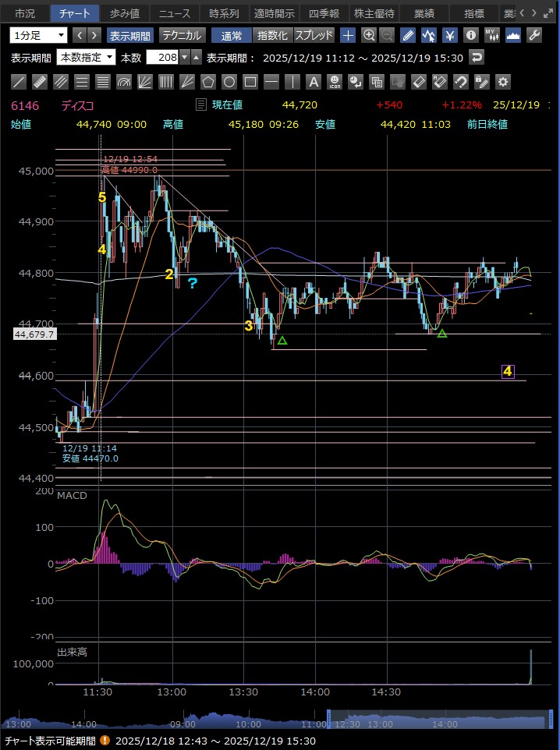
Task: Open drawing tools gear settings
Action: [503, 82]
